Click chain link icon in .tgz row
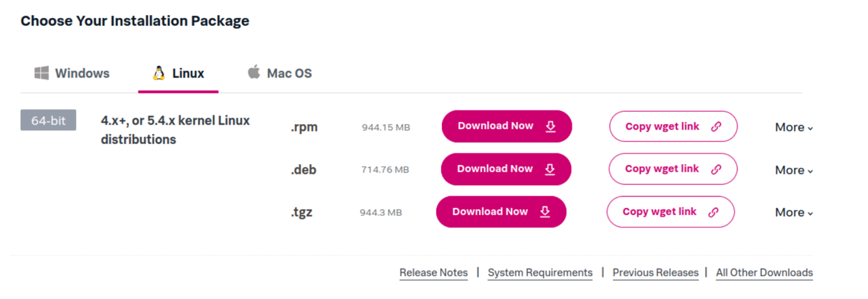Screen dimensions: 868x299 click(713, 212)
